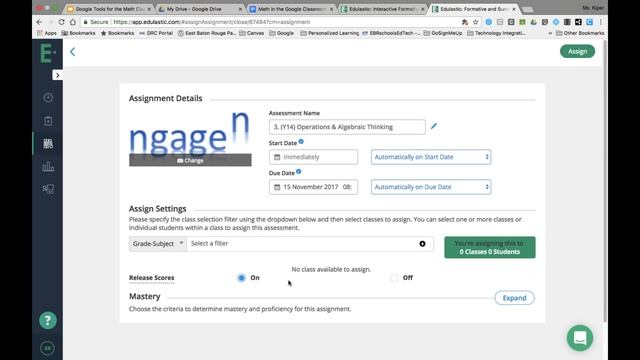Click the Due Date field showing 15 November 2017

coord(313,187)
